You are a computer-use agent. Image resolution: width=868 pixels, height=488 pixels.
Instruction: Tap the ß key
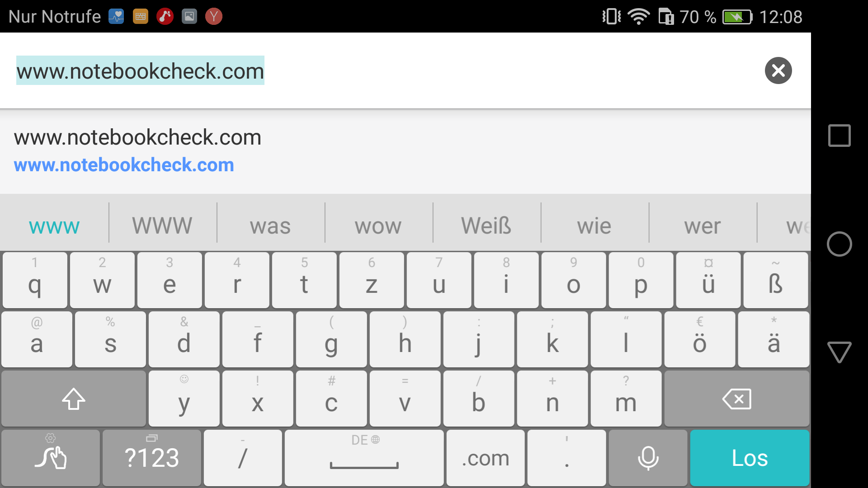(x=775, y=280)
